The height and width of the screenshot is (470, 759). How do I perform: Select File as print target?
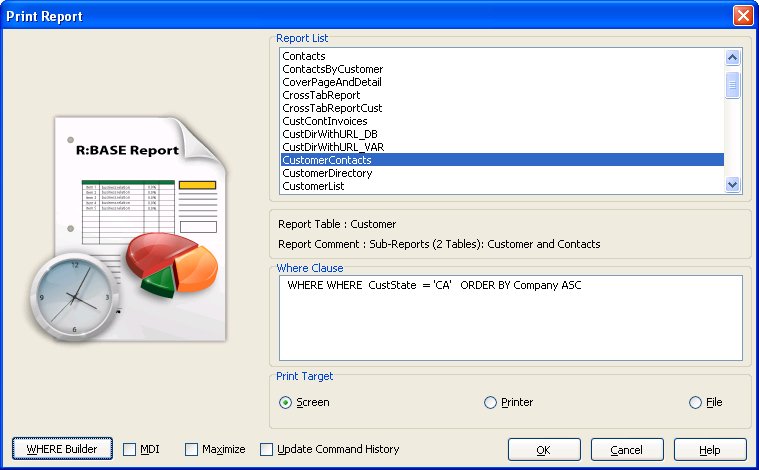695,403
